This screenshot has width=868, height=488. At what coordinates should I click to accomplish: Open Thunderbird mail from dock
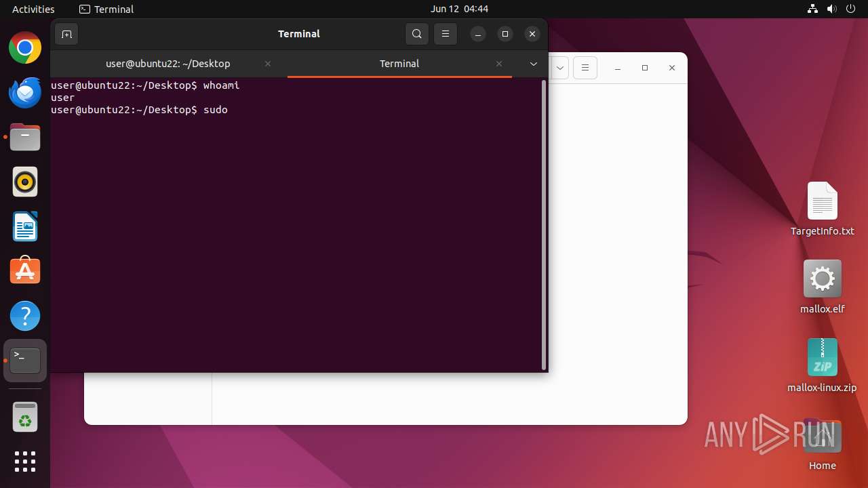click(25, 93)
